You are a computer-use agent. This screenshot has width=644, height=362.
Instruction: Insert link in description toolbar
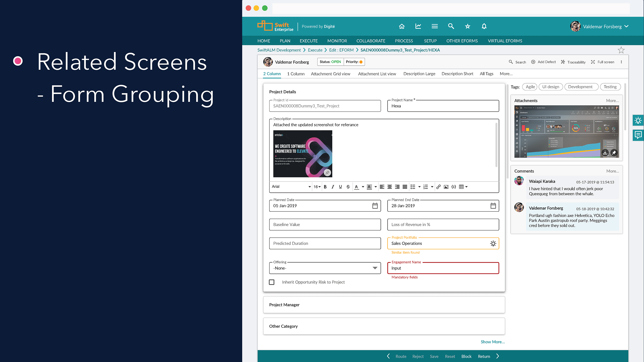(438, 187)
